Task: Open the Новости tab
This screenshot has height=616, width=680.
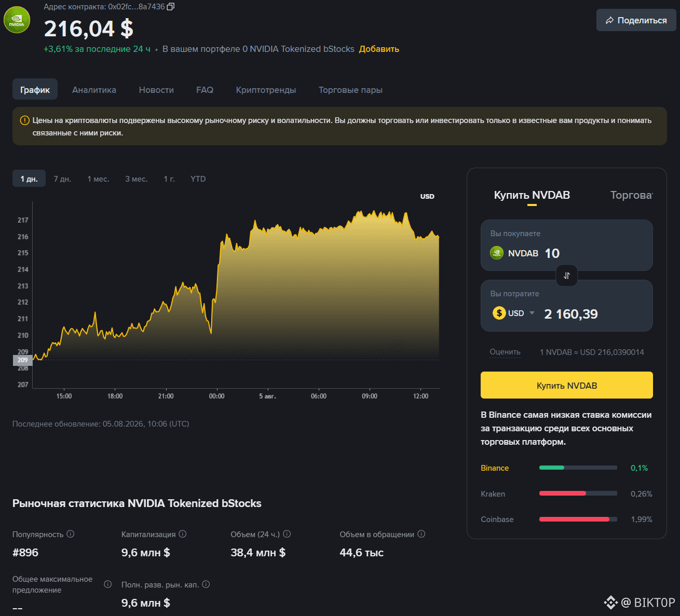Action: point(156,90)
